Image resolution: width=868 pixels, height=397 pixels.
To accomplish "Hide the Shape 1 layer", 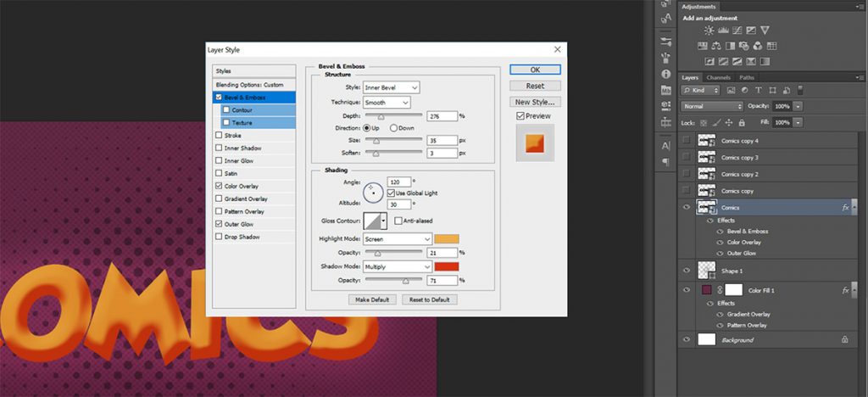I will [687, 270].
